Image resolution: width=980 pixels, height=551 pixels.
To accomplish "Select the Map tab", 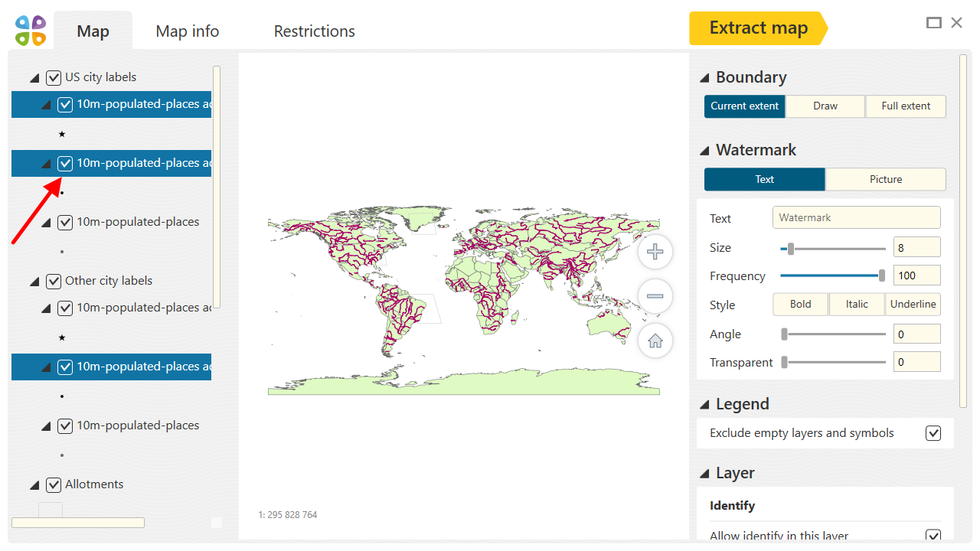I will pos(93,31).
